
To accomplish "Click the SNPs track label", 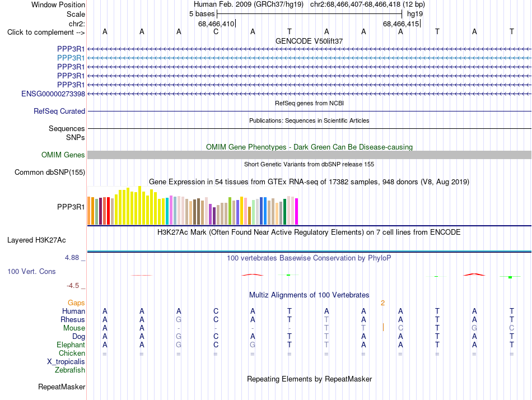I will 76,137.
